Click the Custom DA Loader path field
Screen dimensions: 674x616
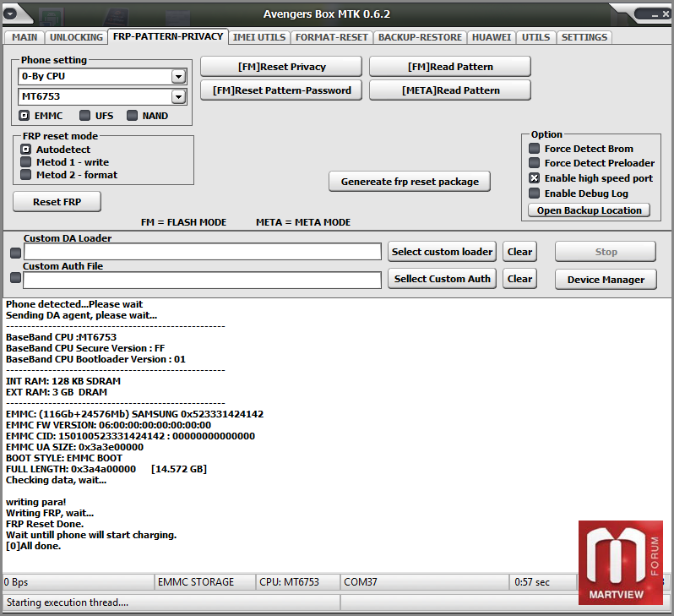click(203, 252)
